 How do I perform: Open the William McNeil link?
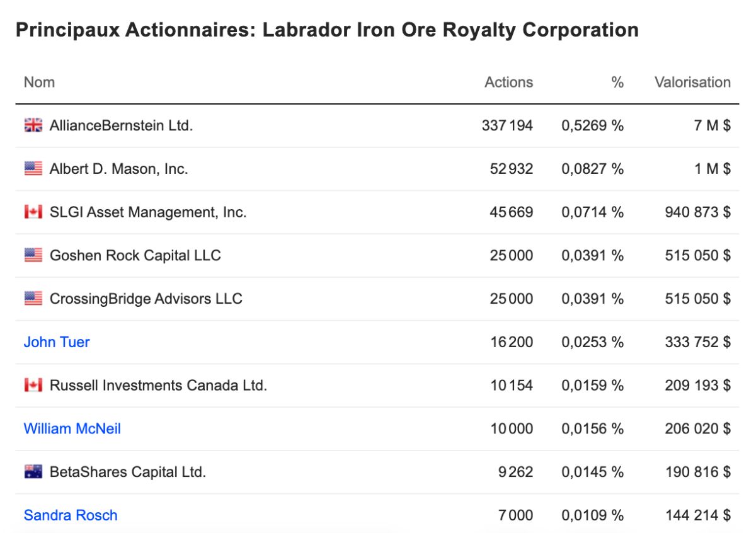coord(72,428)
